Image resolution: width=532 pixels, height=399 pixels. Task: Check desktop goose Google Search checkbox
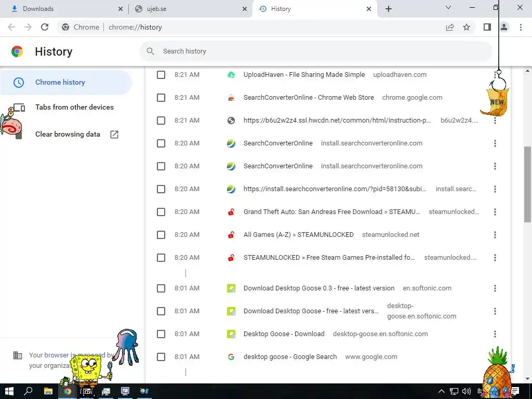pyautogui.click(x=161, y=357)
